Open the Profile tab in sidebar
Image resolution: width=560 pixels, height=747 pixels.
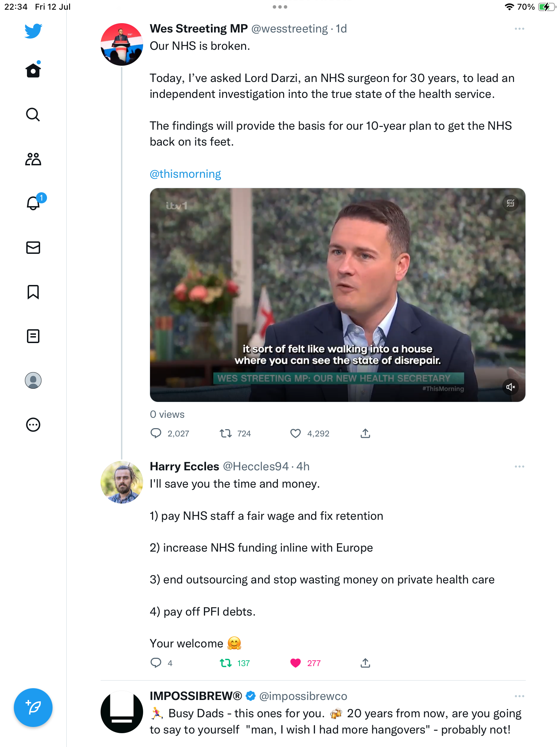(33, 380)
